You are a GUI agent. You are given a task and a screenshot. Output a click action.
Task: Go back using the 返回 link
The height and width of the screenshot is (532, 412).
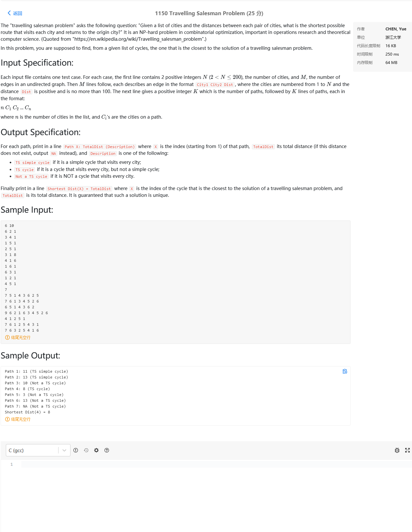tap(15, 13)
